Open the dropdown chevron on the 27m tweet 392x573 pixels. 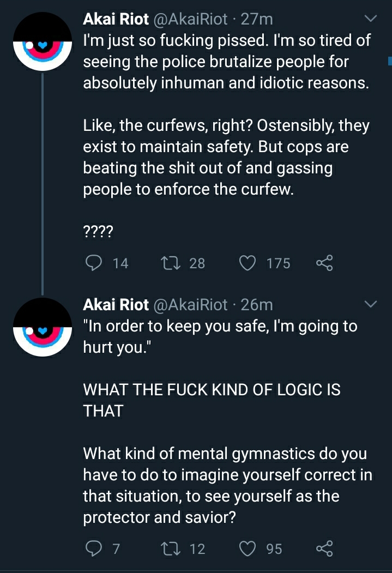click(371, 19)
